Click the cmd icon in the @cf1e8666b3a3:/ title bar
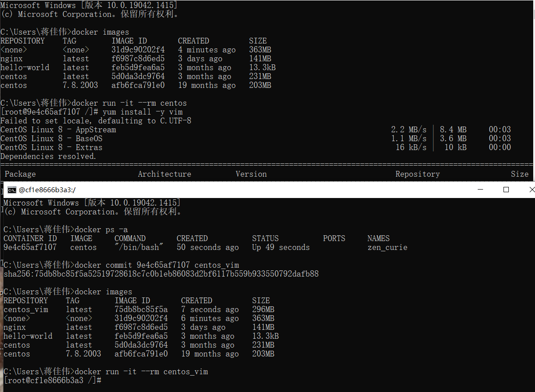535x392 pixels. click(x=12, y=190)
